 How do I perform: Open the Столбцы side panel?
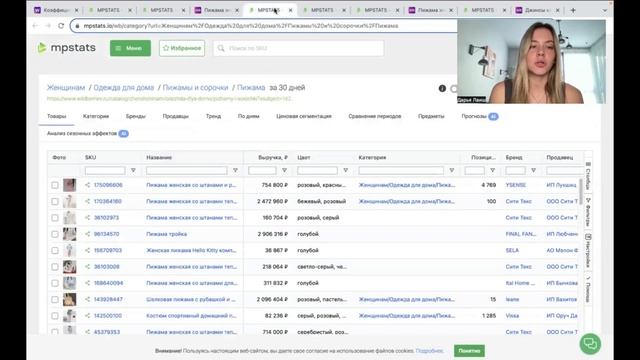(x=588, y=176)
